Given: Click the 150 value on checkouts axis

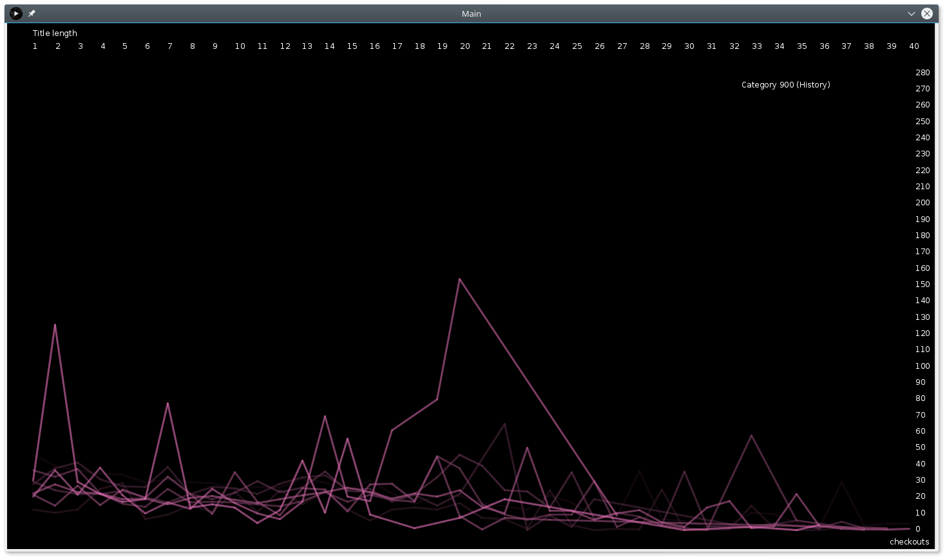Looking at the screenshot, I should (x=923, y=285).
